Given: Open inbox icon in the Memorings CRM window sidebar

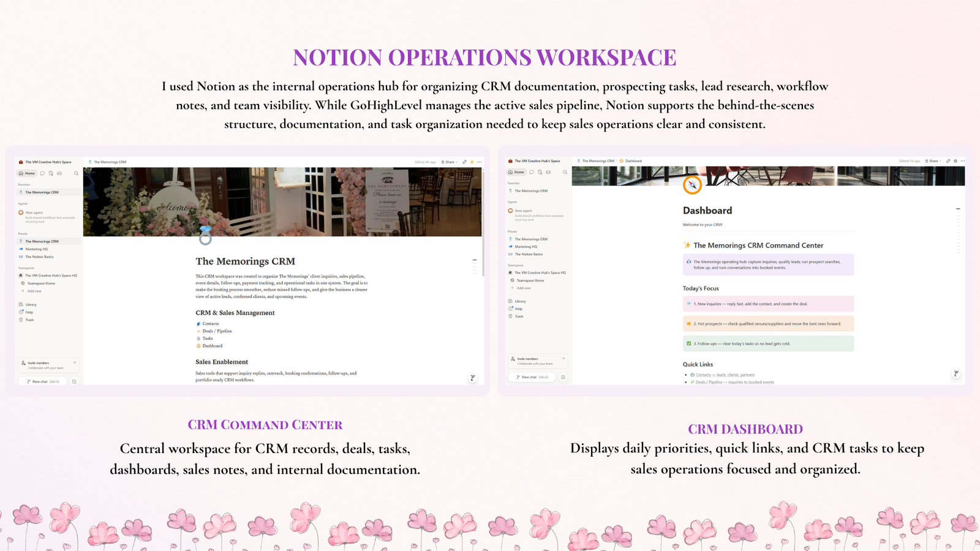Looking at the screenshot, I should click(x=59, y=173).
